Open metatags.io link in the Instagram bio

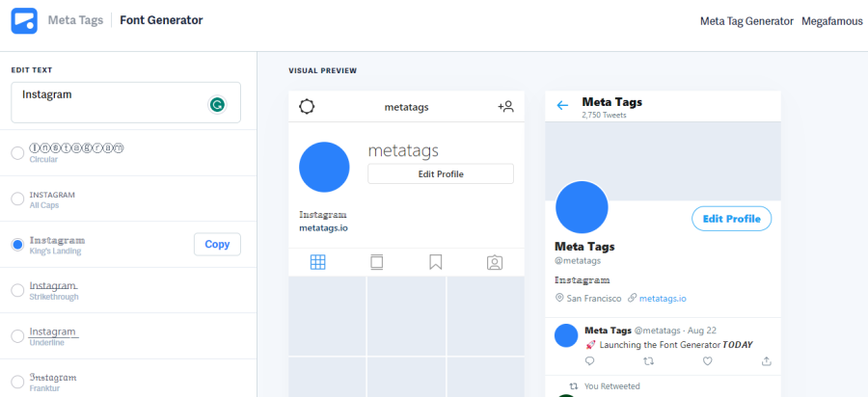[324, 227]
